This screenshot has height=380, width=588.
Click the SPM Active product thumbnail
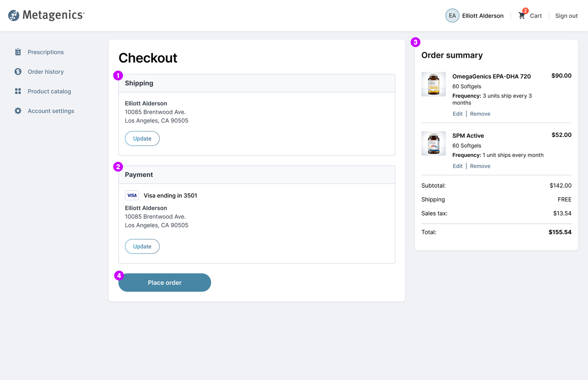(434, 143)
